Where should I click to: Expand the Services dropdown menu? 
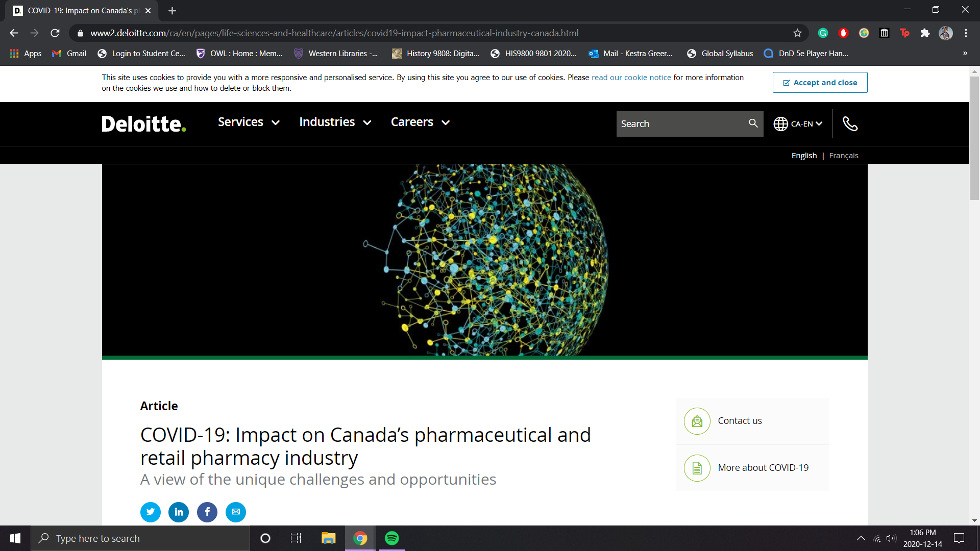click(x=249, y=122)
